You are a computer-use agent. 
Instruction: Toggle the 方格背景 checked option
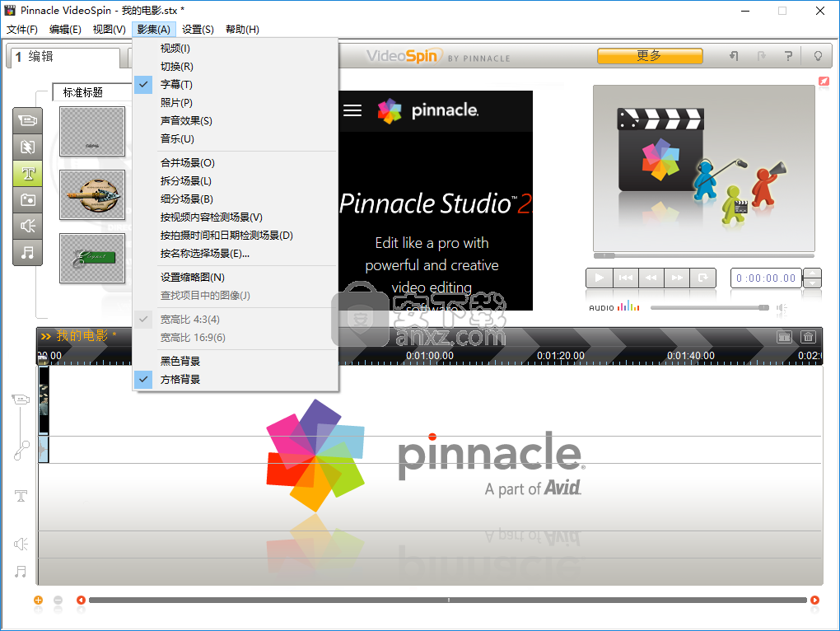(x=236, y=379)
